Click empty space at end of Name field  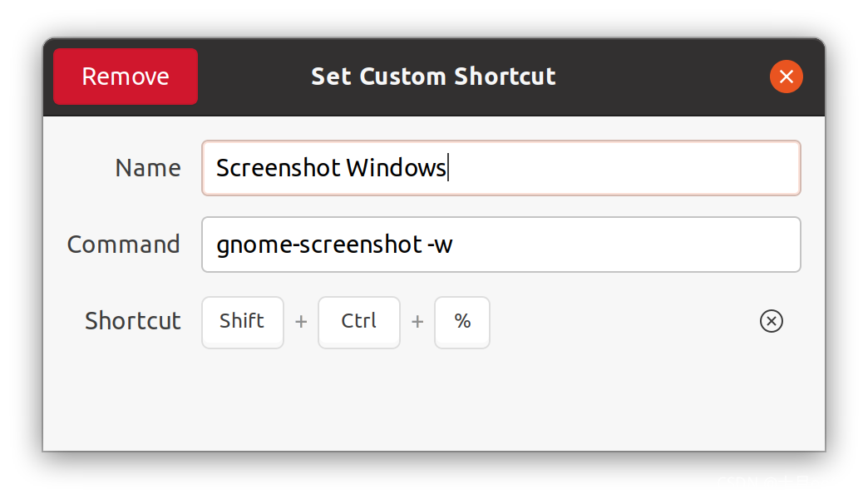624,168
